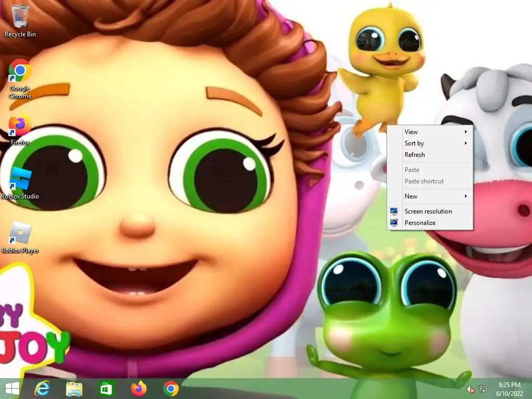Viewport: 532px width, 399px height.
Task: Click the network status tray icon
Action: pyautogui.click(x=483, y=389)
